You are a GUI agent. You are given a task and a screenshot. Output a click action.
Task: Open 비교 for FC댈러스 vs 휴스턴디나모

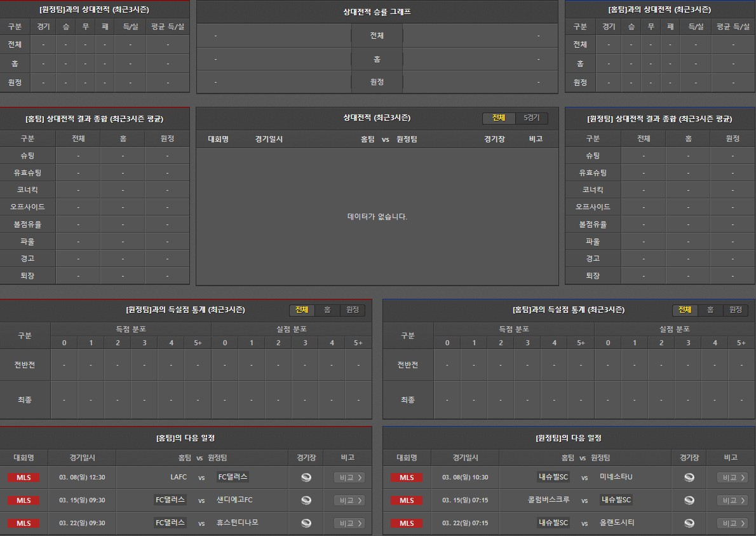coord(349,523)
